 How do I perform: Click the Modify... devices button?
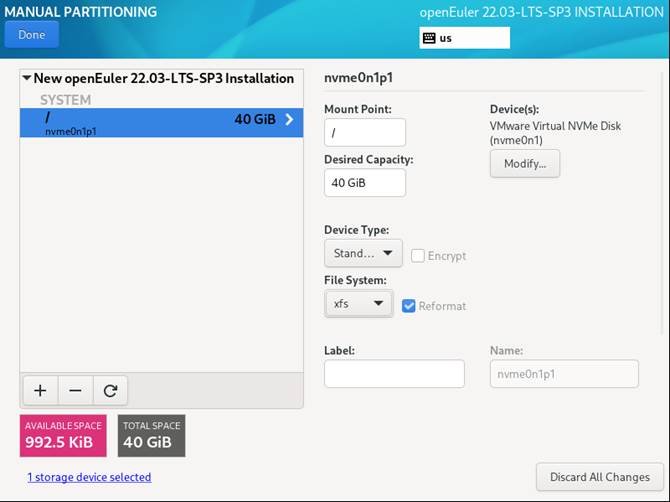pyautogui.click(x=524, y=163)
